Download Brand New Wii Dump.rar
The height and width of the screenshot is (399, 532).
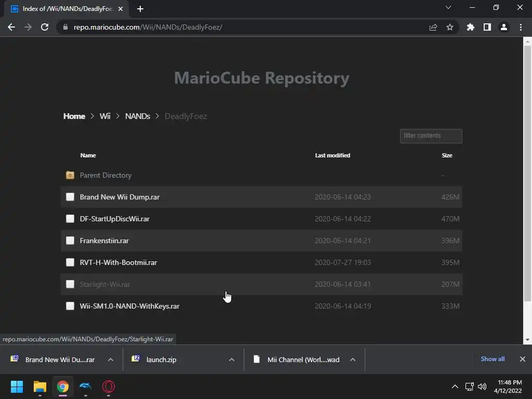pyautogui.click(x=119, y=197)
